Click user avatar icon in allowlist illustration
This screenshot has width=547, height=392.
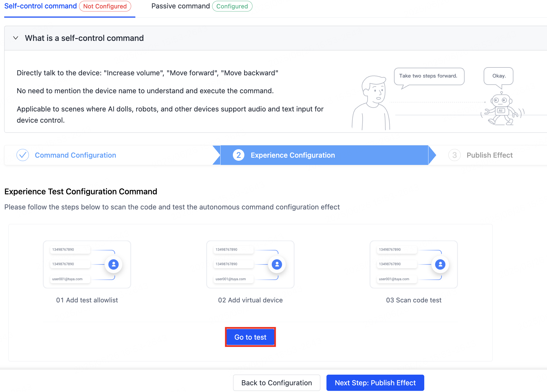click(113, 264)
